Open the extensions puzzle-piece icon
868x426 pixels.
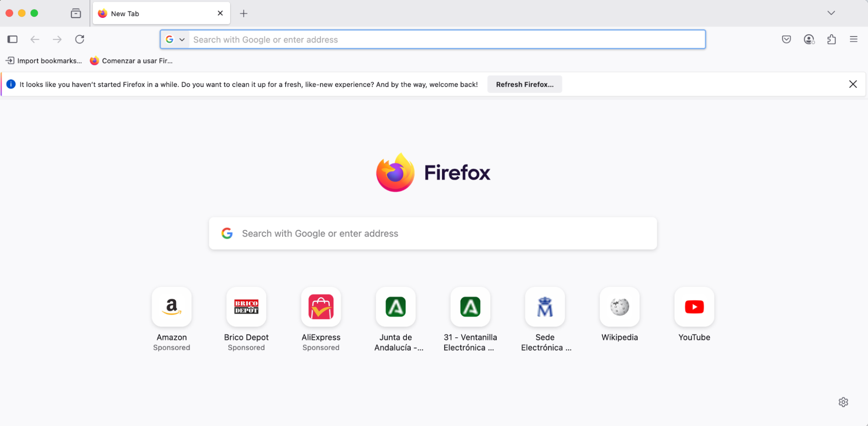click(832, 39)
